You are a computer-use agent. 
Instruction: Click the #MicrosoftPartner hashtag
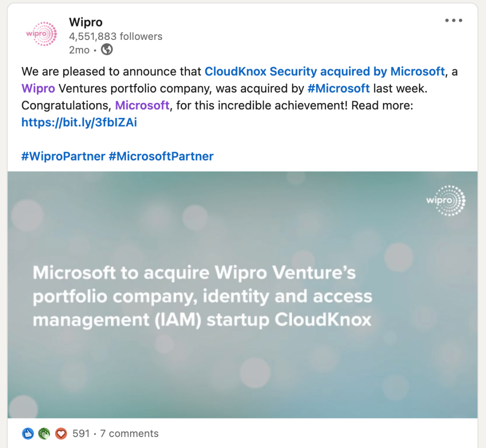tap(161, 156)
